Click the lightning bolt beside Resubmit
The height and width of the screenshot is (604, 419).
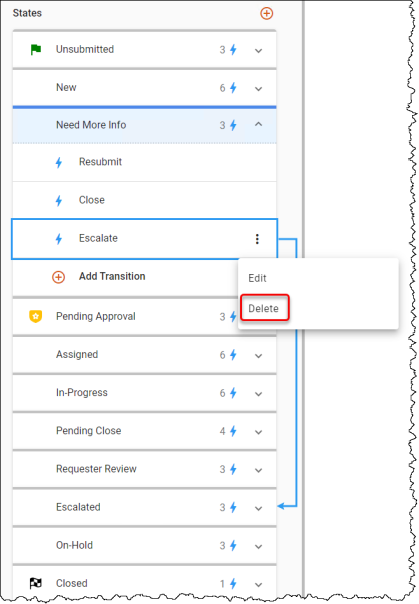coord(59,163)
